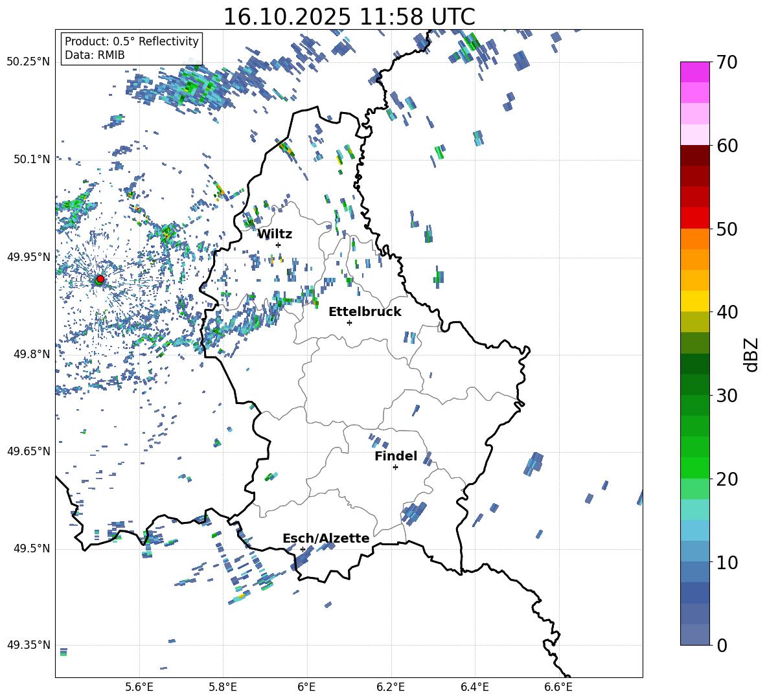The image size is (767, 700).
Task: Click the 49.5°N latitude label
Action: (x=32, y=548)
